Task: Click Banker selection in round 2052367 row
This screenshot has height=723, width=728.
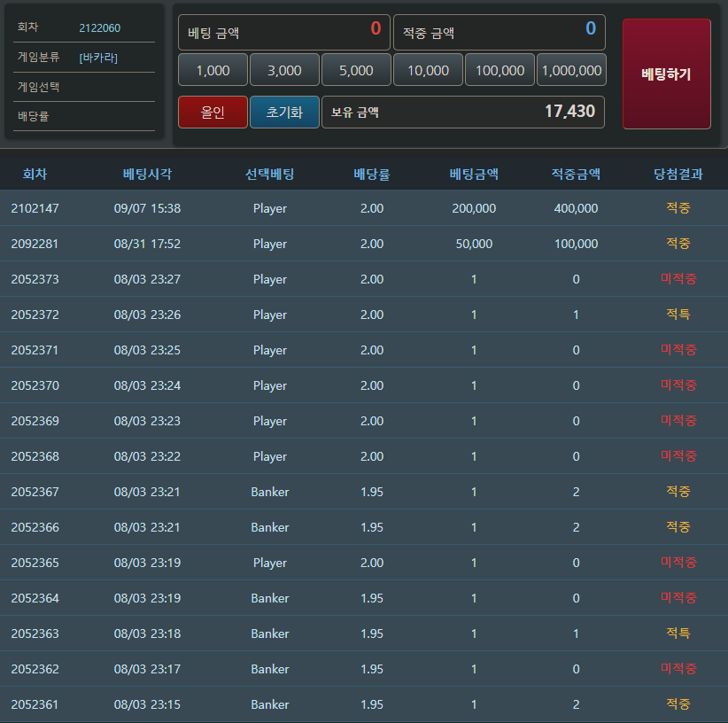Action: (270, 492)
